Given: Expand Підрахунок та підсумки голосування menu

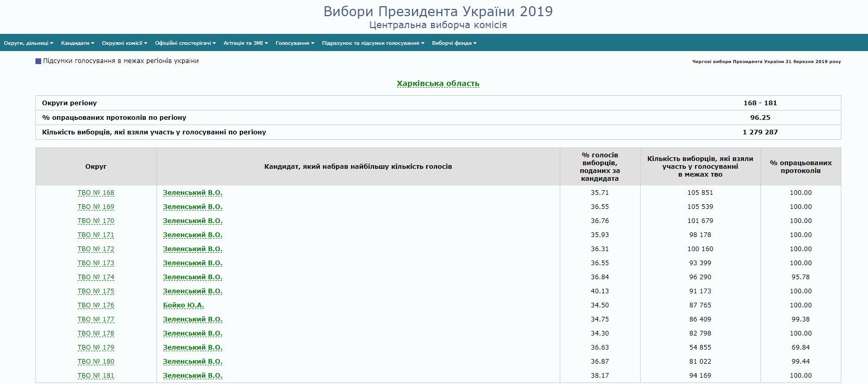Looking at the screenshot, I should 373,43.
